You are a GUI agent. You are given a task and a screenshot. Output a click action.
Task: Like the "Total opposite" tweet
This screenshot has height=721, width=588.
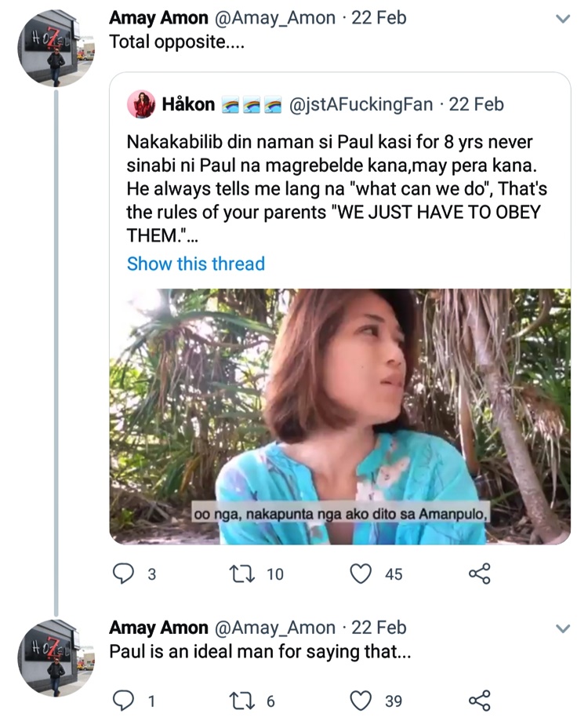[x=361, y=574]
